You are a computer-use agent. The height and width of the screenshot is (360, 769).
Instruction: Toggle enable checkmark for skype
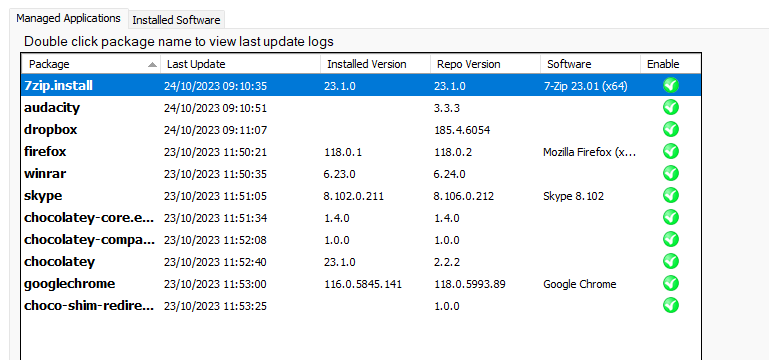670,196
